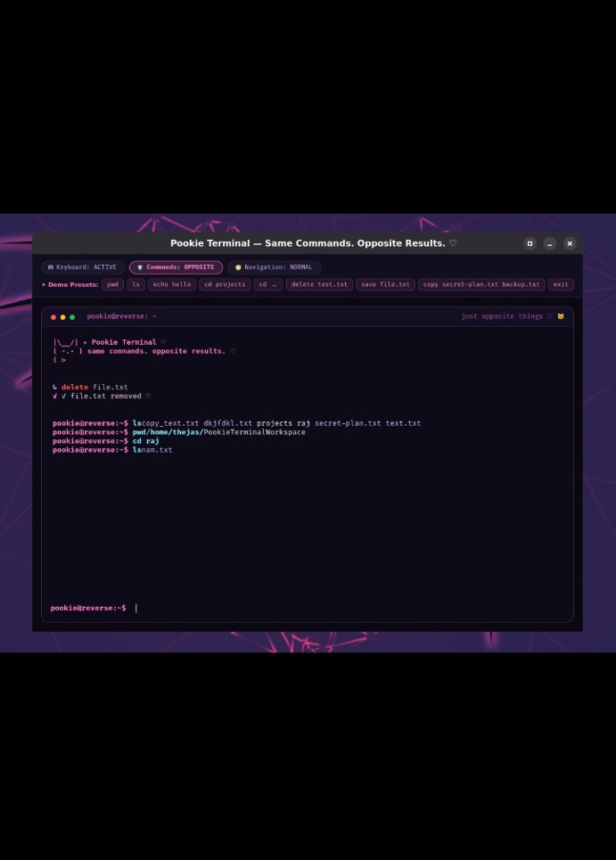The height and width of the screenshot is (860, 616).
Task: Click 'dkjfdkl.txt' in ls output
Action: [x=227, y=422]
